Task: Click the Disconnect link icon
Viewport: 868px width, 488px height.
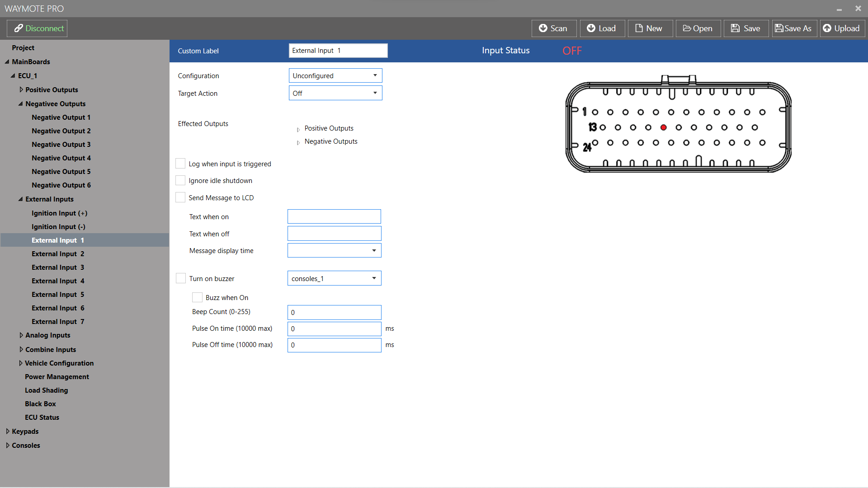Action: click(x=19, y=28)
